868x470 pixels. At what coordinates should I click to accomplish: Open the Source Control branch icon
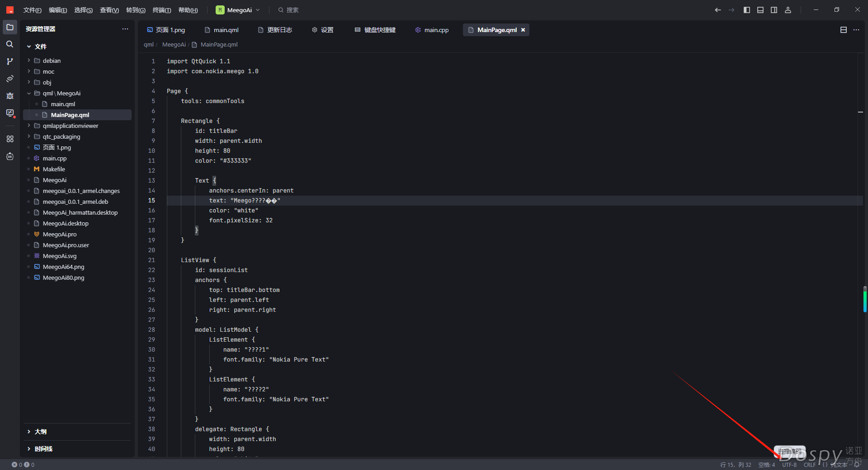(x=9, y=61)
